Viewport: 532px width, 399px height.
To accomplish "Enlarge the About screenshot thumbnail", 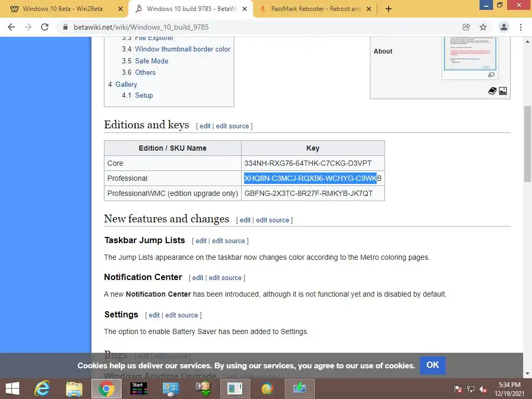I will tap(470, 53).
